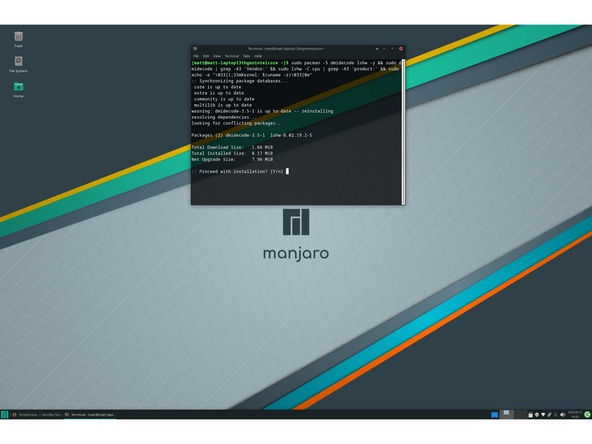Click the 'Synchronizing package databases' line
This screenshot has width=592, height=444.
pyautogui.click(x=239, y=81)
